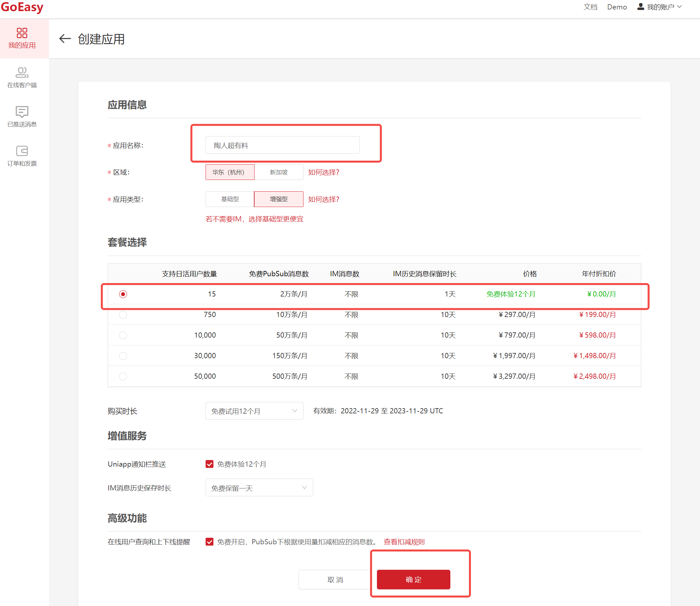Click the ¥1,997.00/月 price cell
700x606 pixels.
click(514, 356)
